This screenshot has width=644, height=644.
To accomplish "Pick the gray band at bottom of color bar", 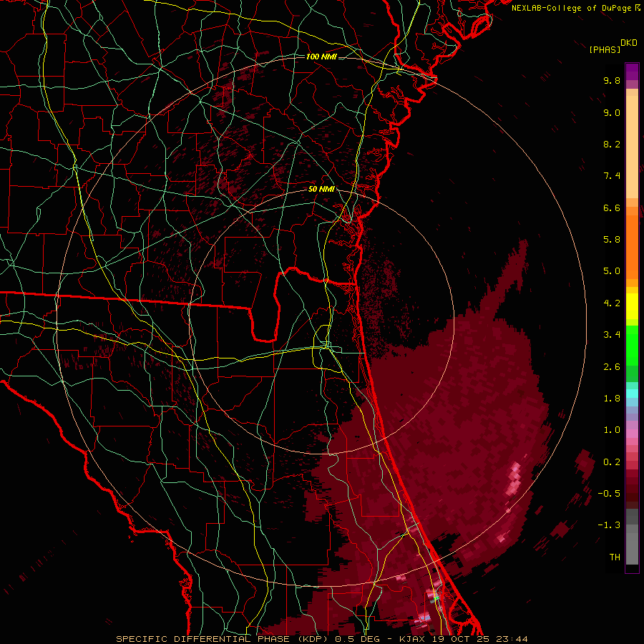I will pos(632,537).
